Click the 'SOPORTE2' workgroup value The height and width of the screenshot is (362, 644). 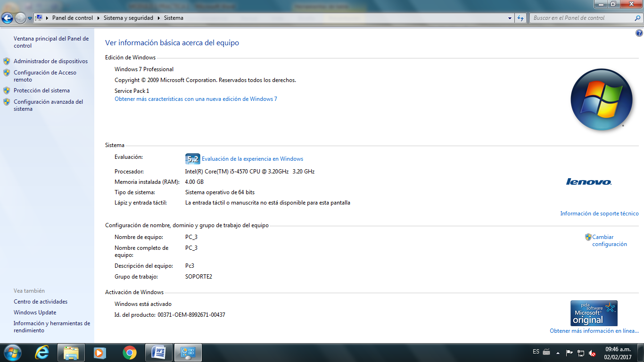click(x=198, y=277)
